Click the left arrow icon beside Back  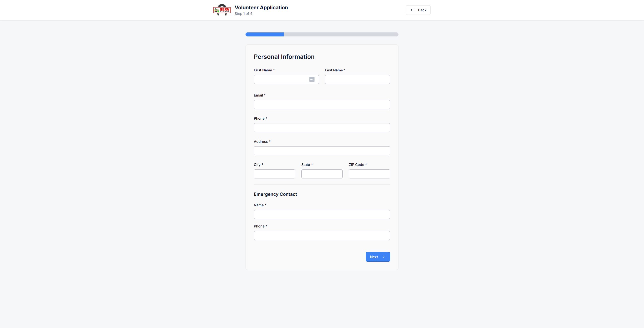[412, 10]
